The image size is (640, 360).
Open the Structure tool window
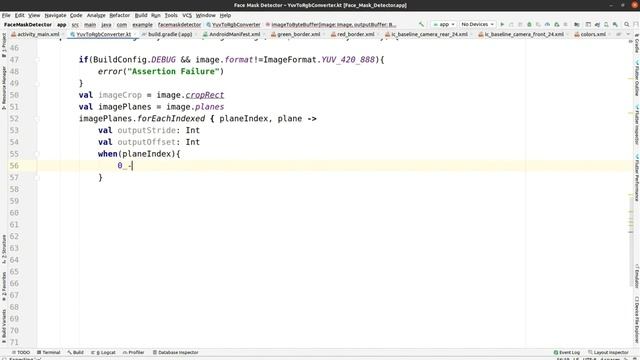tap(4, 249)
